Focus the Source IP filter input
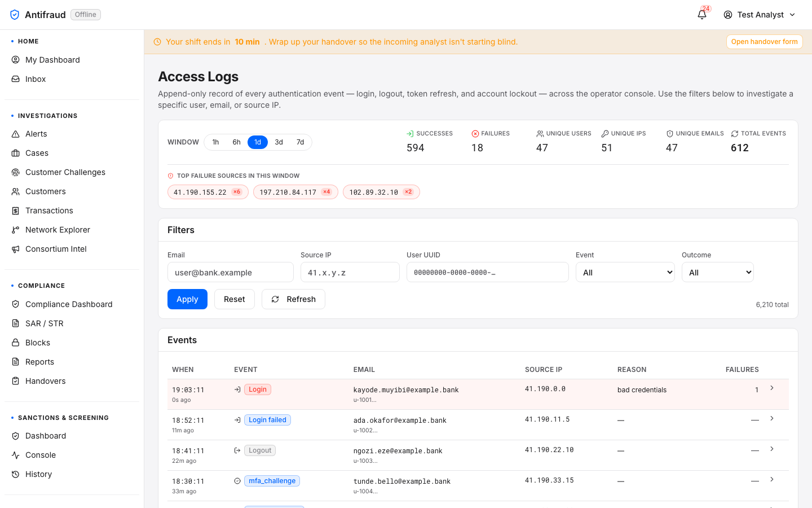The width and height of the screenshot is (812, 508). (350, 272)
